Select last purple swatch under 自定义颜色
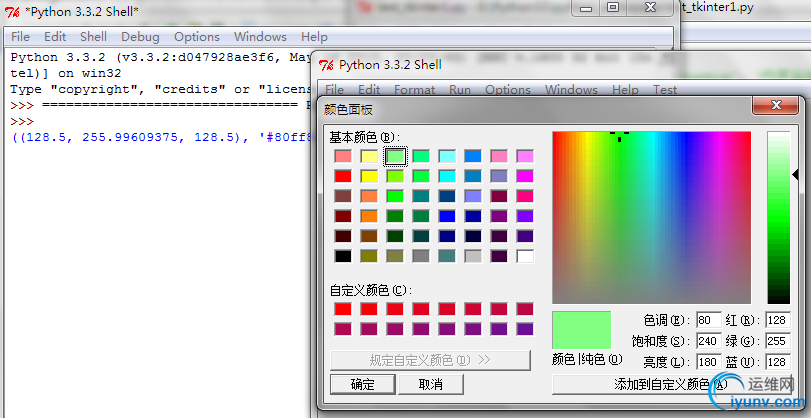The width and height of the screenshot is (811, 418). (x=524, y=329)
